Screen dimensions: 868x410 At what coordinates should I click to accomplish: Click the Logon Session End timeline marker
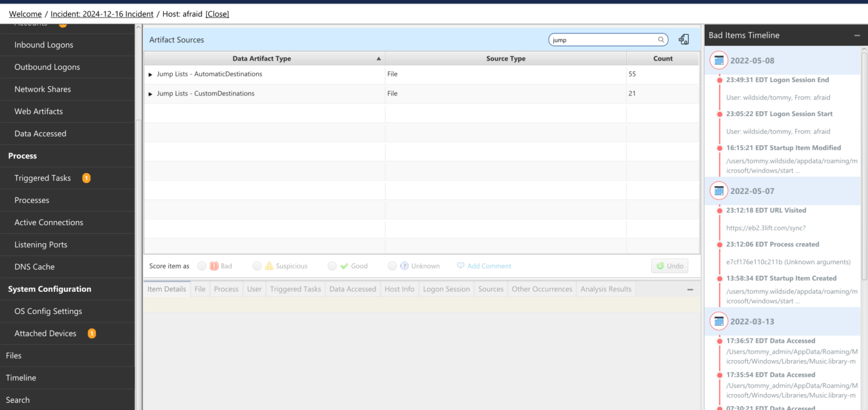tap(719, 80)
